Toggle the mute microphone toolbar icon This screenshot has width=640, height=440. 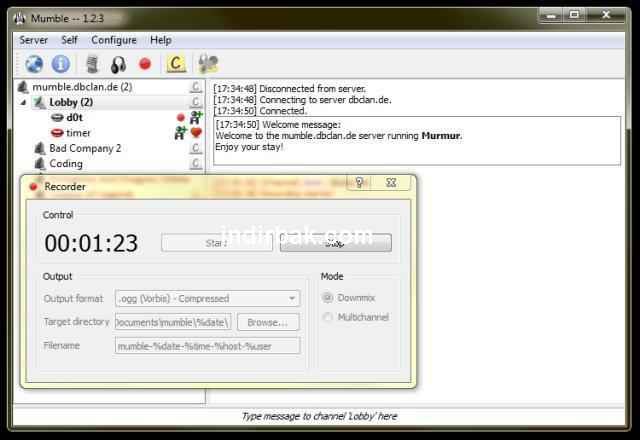click(x=93, y=64)
